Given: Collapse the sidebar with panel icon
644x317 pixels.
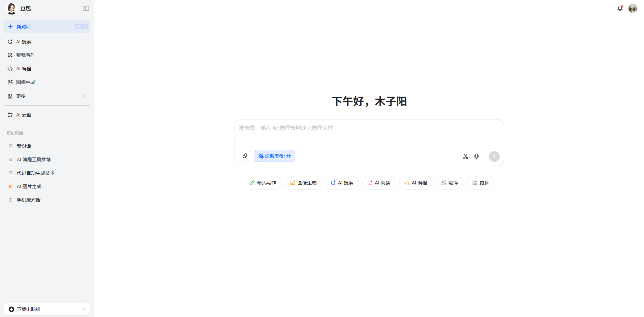Looking at the screenshot, I should tap(86, 8).
